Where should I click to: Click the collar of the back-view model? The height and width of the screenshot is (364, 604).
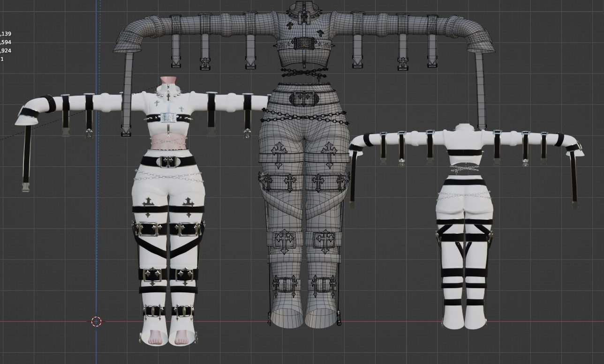coord(464,127)
